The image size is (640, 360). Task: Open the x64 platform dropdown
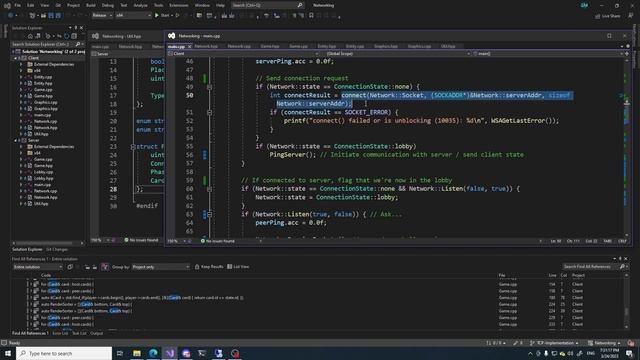[133, 16]
